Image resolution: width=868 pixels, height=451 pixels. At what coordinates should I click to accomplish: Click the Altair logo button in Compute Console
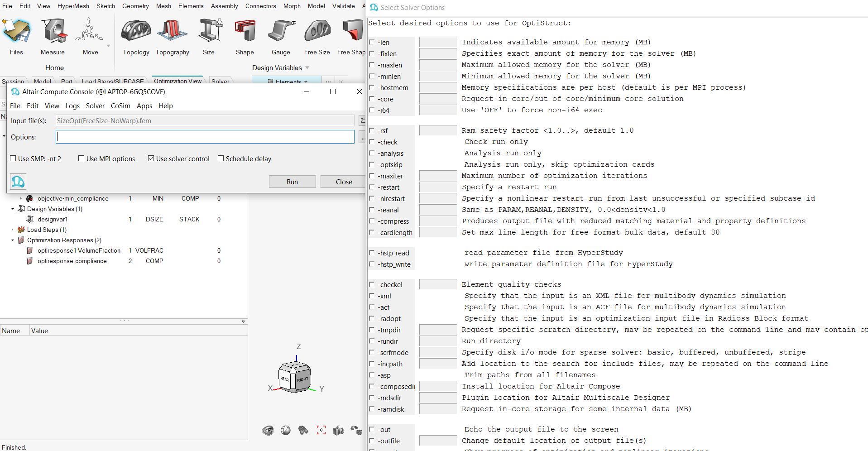tap(18, 182)
